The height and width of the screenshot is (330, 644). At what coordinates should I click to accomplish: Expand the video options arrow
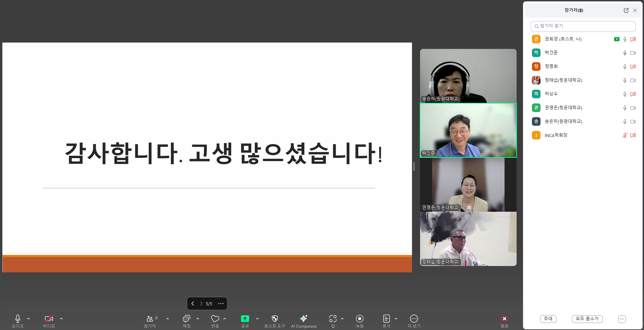tap(61, 319)
